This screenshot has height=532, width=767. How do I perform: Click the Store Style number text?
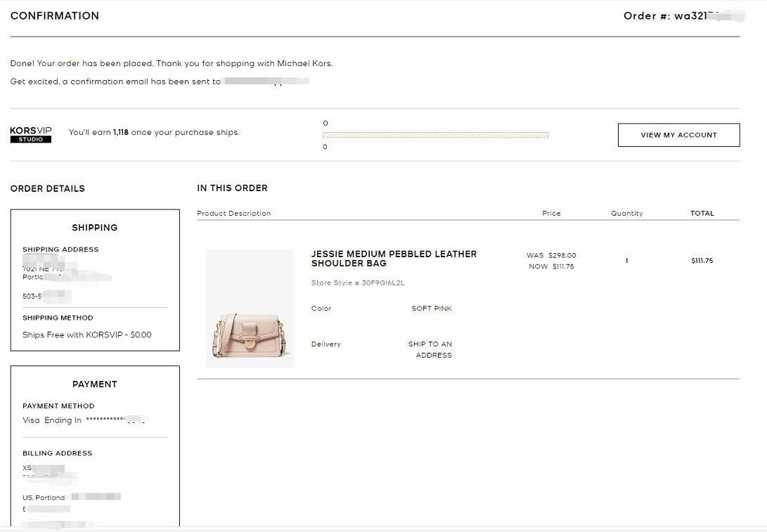pyautogui.click(x=358, y=283)
